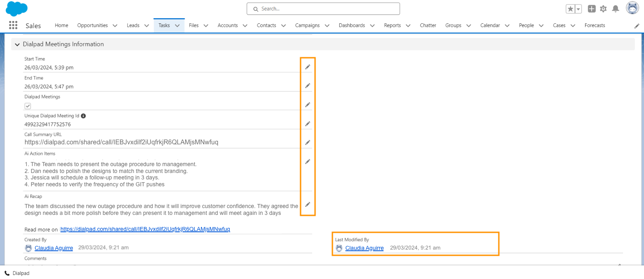Image resolution: width=644 pixels, height=279 pixels.
Task: Expand the Leads menu chevron
Action: pos(147,25)
